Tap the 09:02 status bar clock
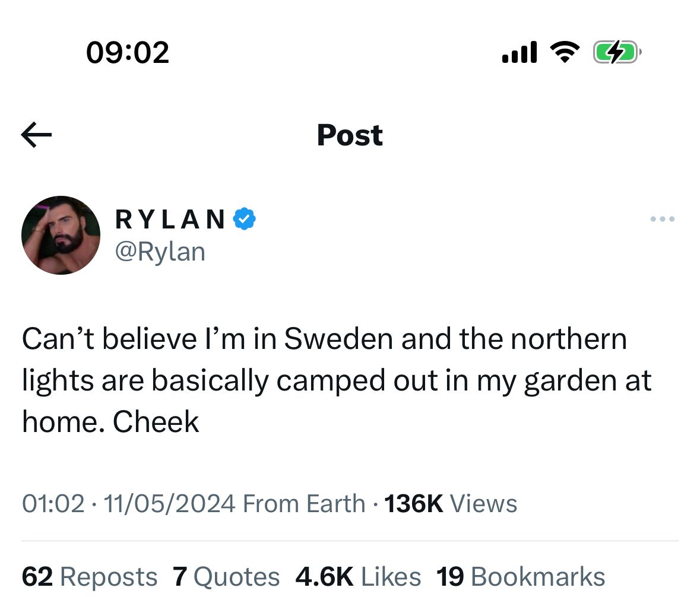 pos(128,52)
